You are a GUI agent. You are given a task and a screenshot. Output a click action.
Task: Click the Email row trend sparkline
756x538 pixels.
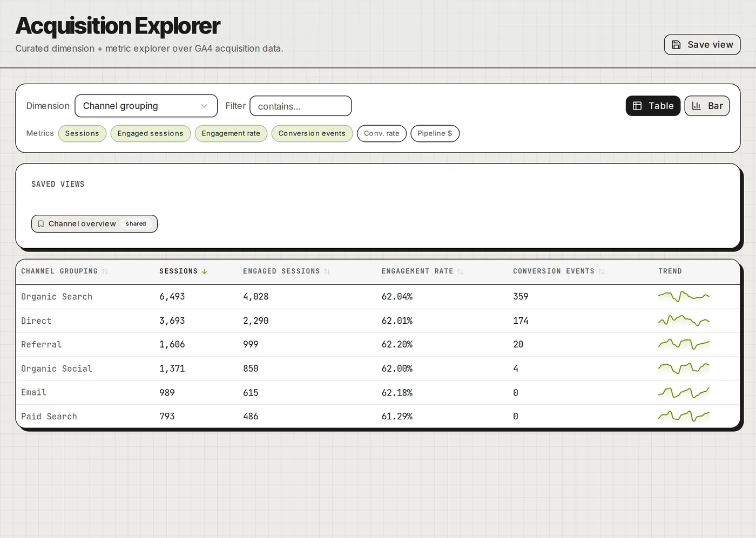pos(684,392)
